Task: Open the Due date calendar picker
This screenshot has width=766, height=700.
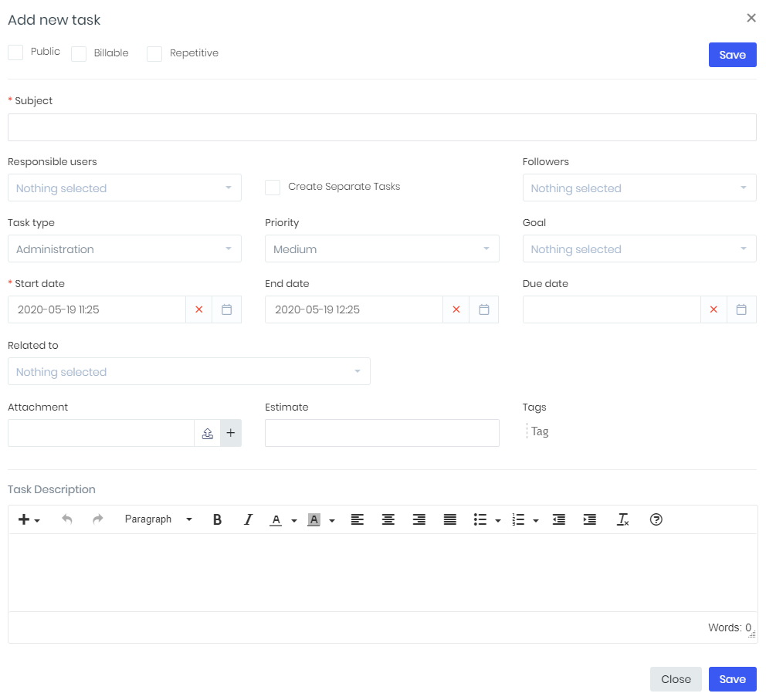Action: tap(741, 309)
